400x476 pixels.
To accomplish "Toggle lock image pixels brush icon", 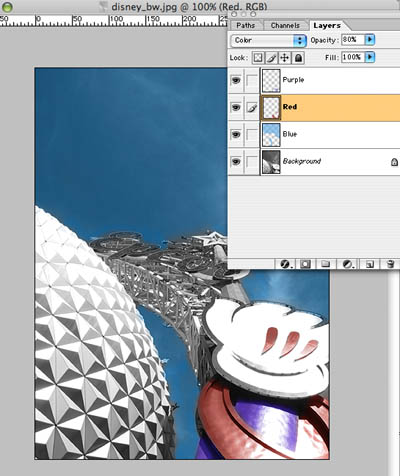I will 271,58.
